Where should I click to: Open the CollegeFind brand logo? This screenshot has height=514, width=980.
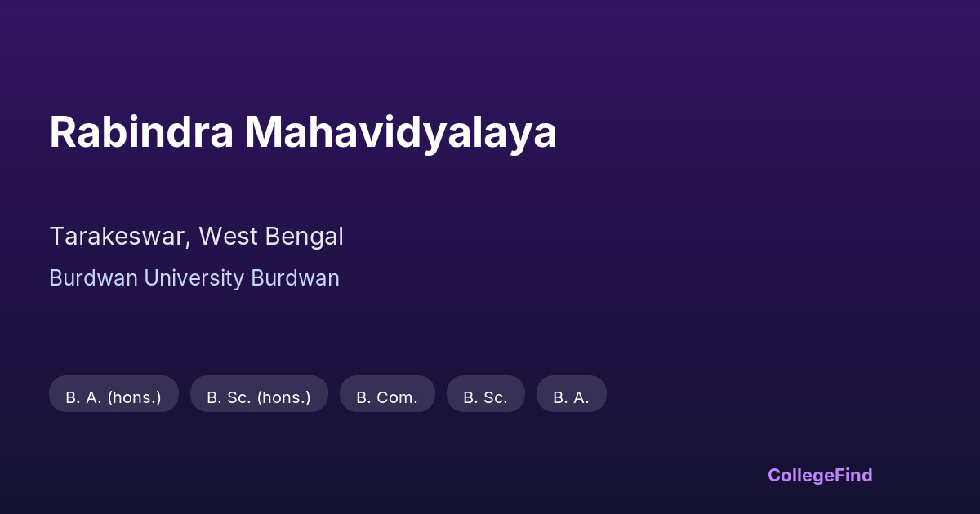[x=820, y=475]
